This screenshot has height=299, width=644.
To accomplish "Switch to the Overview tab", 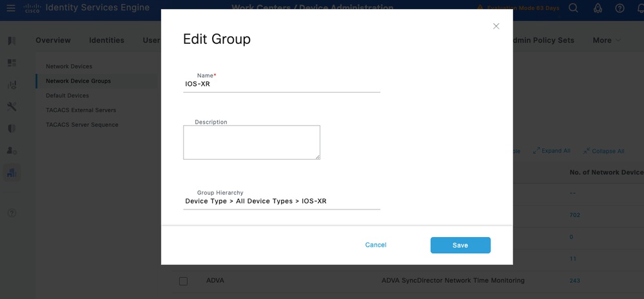I will click(x=53, y=40).
